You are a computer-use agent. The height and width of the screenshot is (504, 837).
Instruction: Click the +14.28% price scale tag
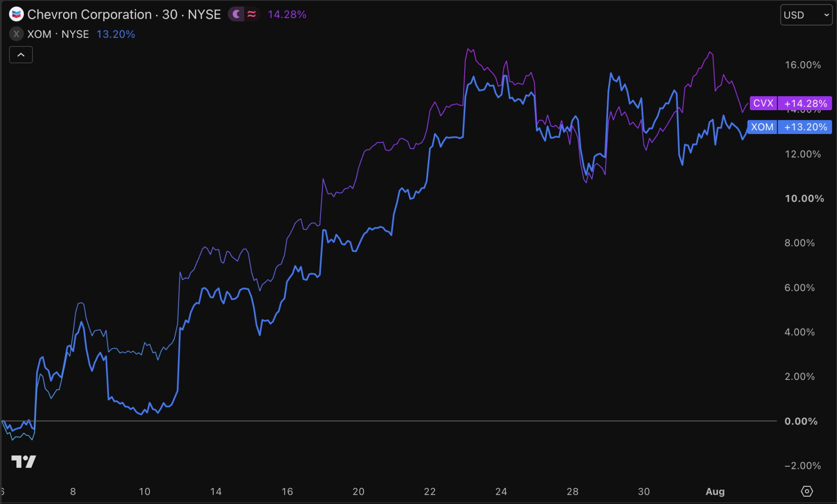coord(805,103)
